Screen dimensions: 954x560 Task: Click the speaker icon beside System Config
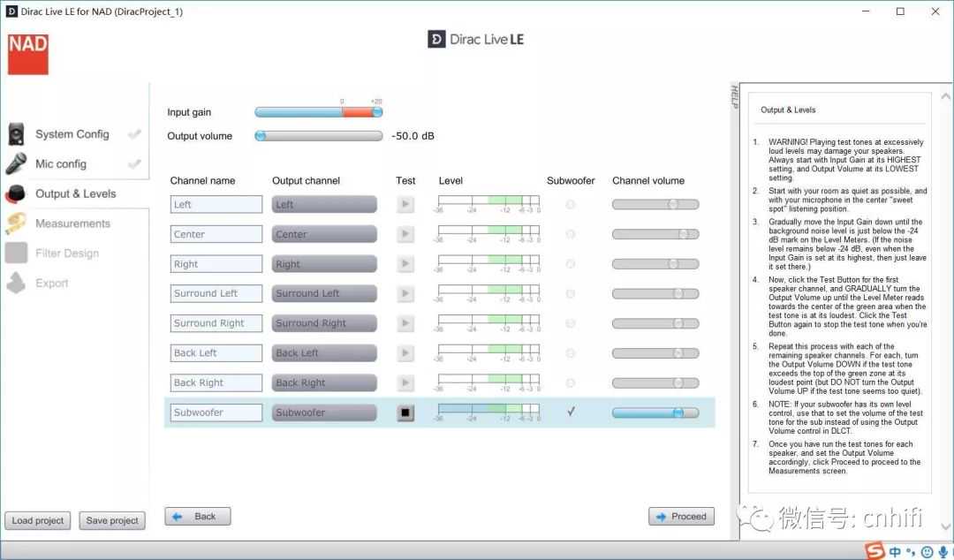(x=17, y=134)
